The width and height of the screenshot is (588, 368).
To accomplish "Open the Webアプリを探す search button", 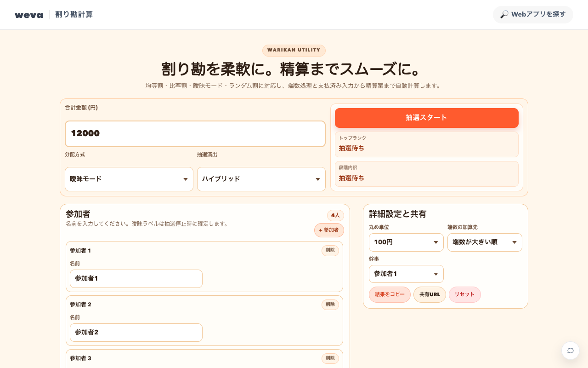I will tap(533, 15).
